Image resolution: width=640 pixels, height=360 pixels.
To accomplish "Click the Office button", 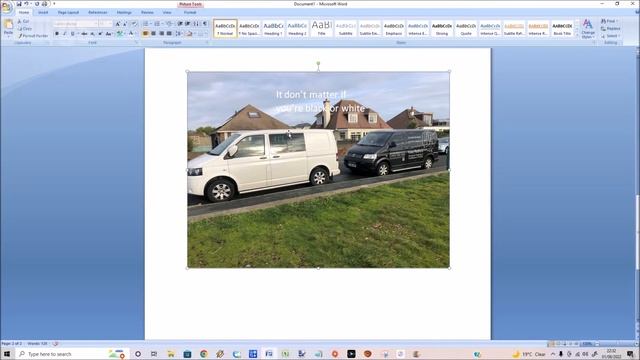I will tap(6, 8).
